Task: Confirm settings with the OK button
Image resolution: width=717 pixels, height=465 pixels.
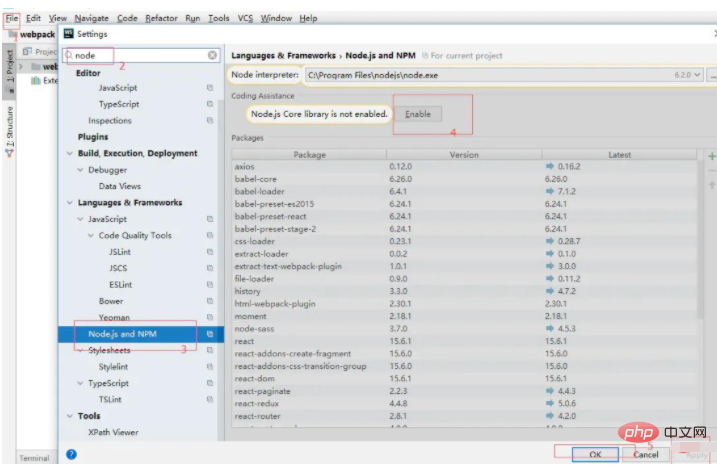Action: click(x=595, y=454)
